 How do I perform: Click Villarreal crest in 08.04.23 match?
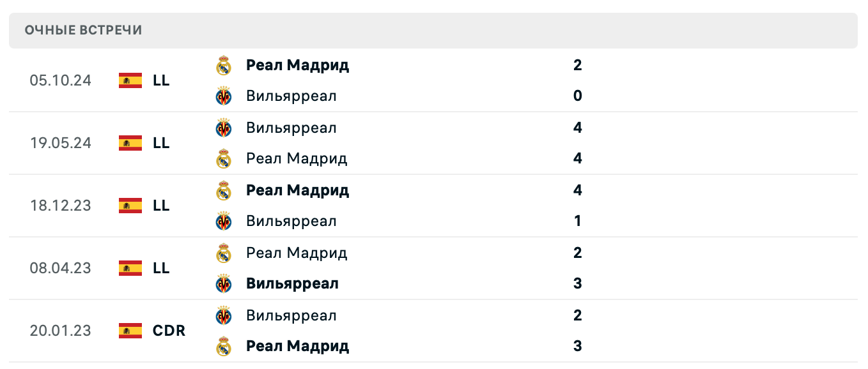pos(224,283)
